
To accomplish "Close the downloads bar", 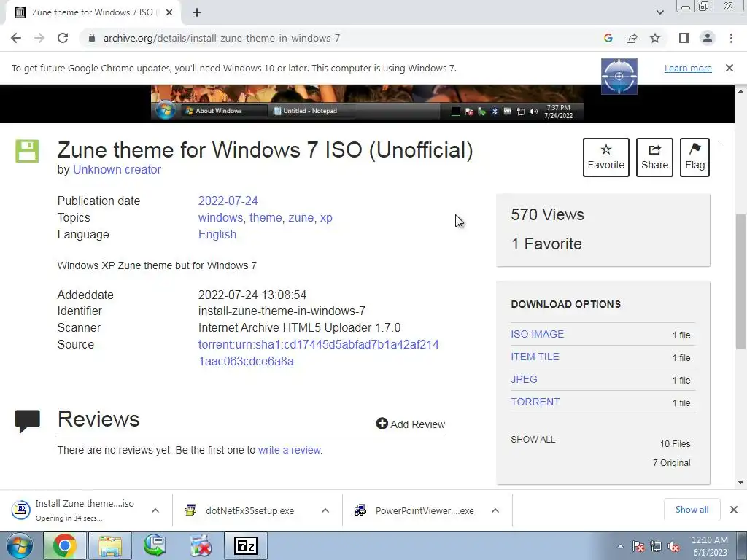I will [x=734, y=510].
